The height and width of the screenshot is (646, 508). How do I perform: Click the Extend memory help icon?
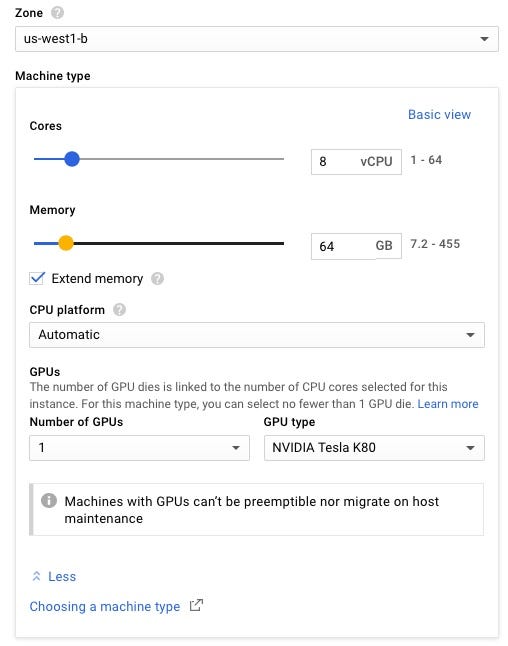[157, 279]
